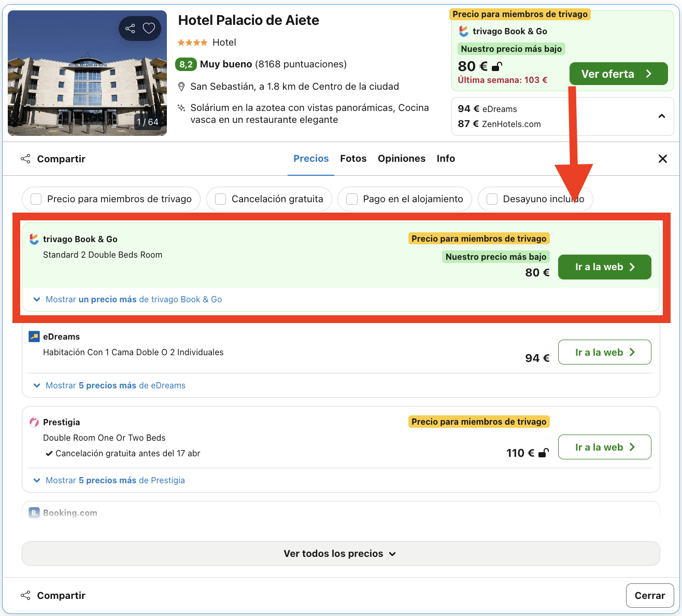The height and width of the screenshot is (616, 682).
Task: Check the Cancelación gratuita filter
Action: coord(221,199)
